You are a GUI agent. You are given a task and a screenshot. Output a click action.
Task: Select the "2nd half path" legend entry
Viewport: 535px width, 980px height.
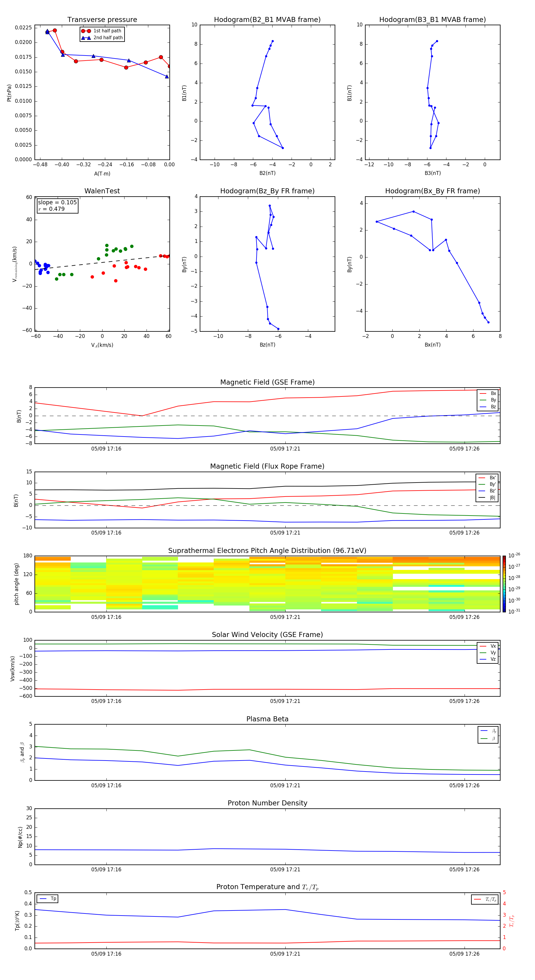102,38
